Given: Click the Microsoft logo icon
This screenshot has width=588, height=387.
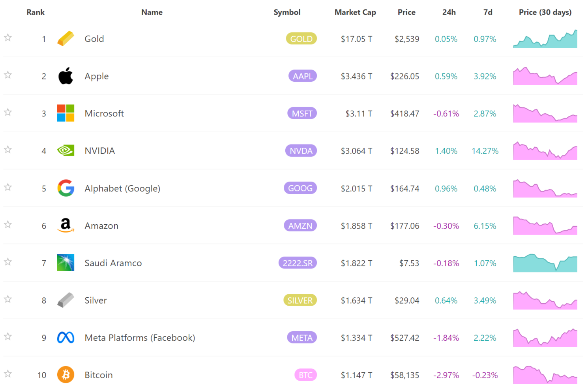Looking at the screenshot, I should point(66,113).
